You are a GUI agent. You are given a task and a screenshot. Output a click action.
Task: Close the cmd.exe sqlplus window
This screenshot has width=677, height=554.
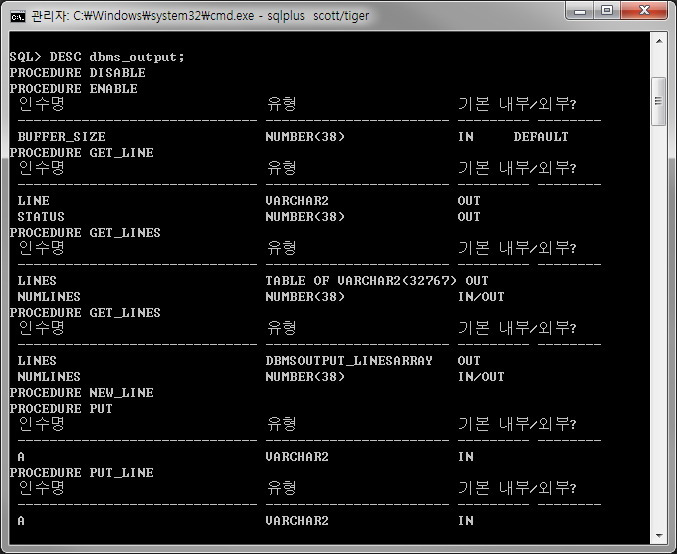coord(644,10)
